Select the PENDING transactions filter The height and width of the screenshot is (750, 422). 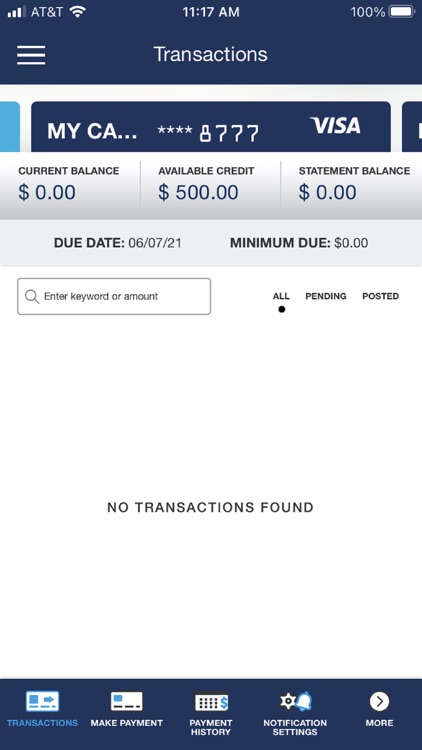coord(326,296)
